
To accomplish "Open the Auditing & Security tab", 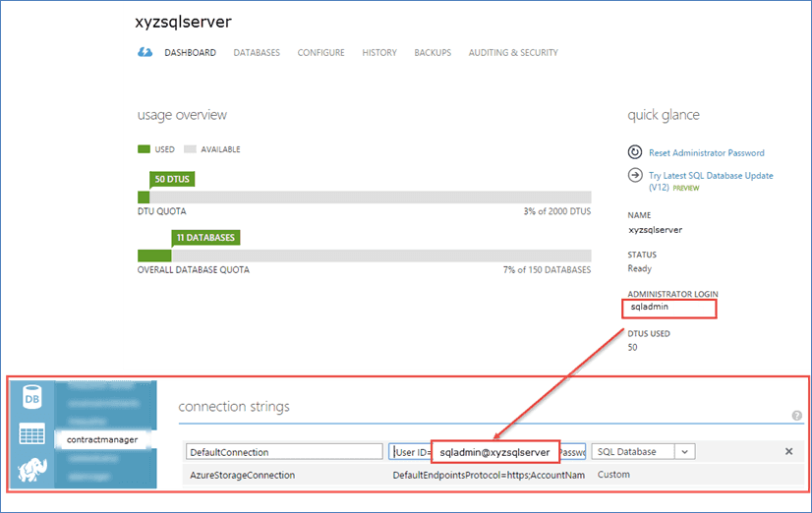I will click(513, 53).
